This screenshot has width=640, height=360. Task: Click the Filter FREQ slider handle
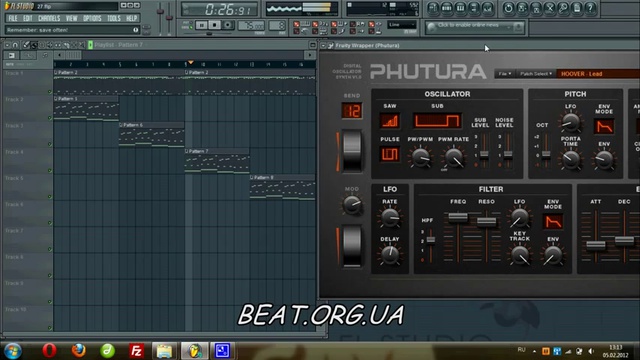click(x=458, y=217)
